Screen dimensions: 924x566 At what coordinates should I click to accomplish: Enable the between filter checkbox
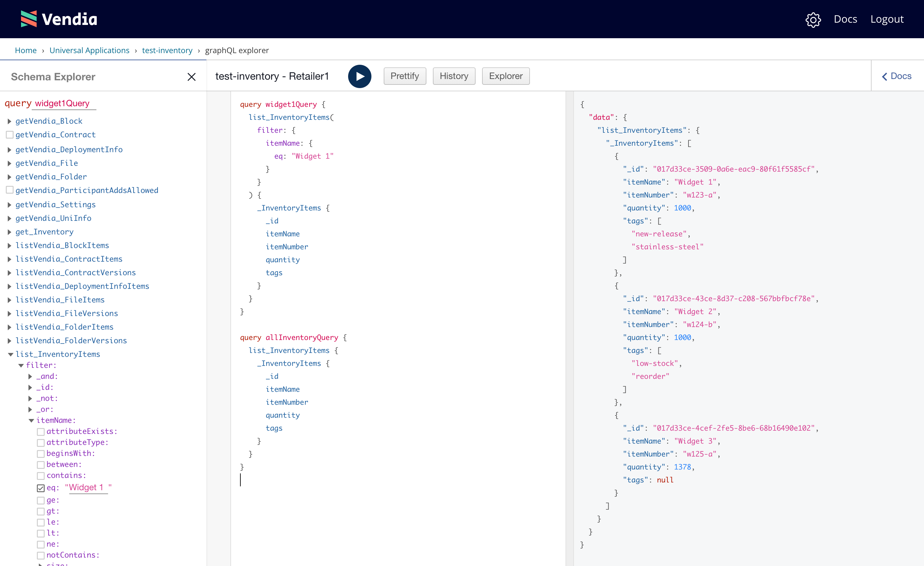[40, 465]
